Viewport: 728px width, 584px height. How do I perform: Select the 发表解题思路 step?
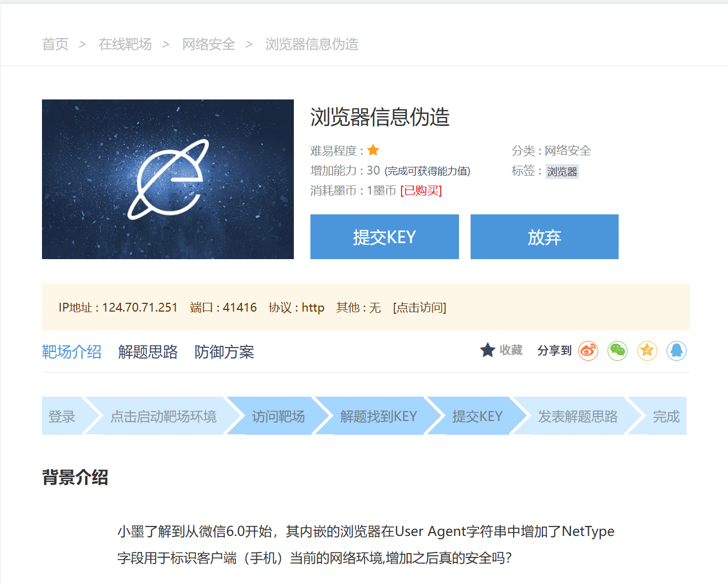(578, 416)
